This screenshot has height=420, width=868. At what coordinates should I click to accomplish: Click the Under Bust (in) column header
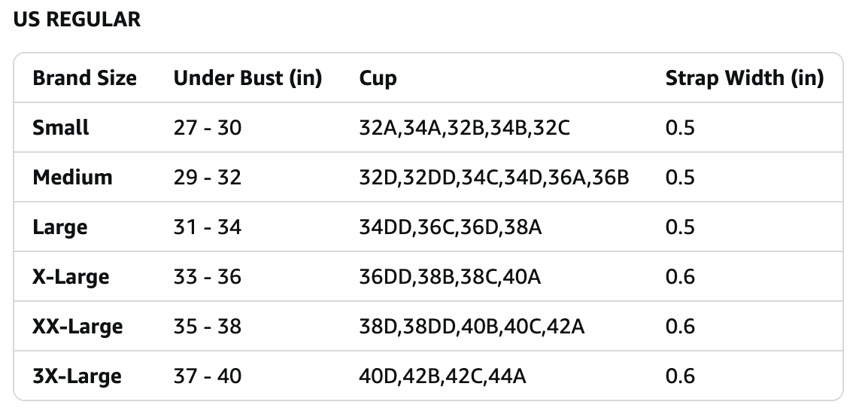coord(247,78)
